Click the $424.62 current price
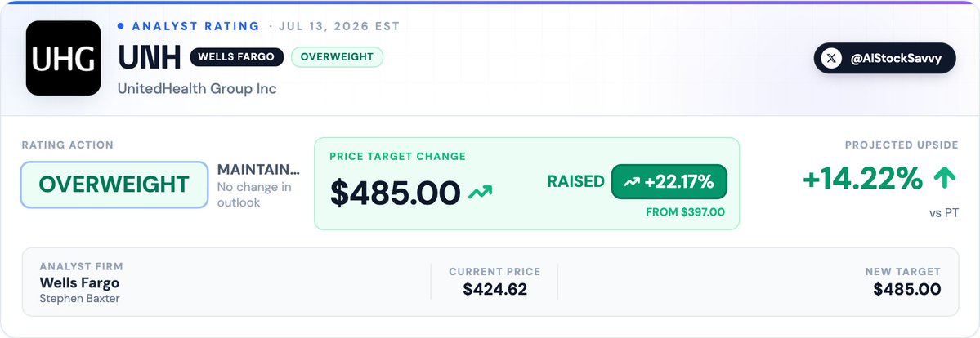Screen dimensions: 980x338 tap(495, 289)
